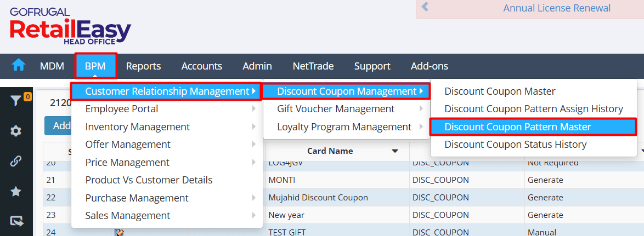This screenshot has width=644, height=236.
Task: Open the filter icon in sidebar
Action: click(15, 101)
